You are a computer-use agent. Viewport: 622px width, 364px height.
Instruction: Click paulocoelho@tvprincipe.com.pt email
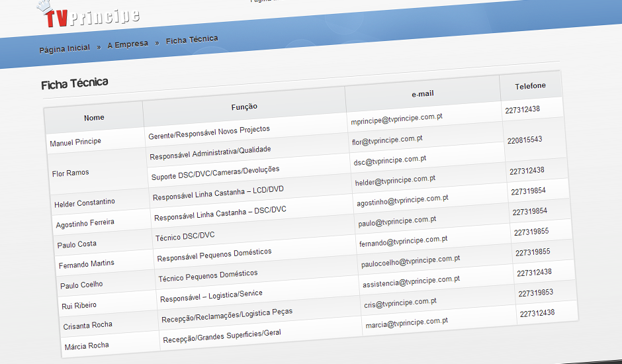pyautogui.click(x=410, y=261)
